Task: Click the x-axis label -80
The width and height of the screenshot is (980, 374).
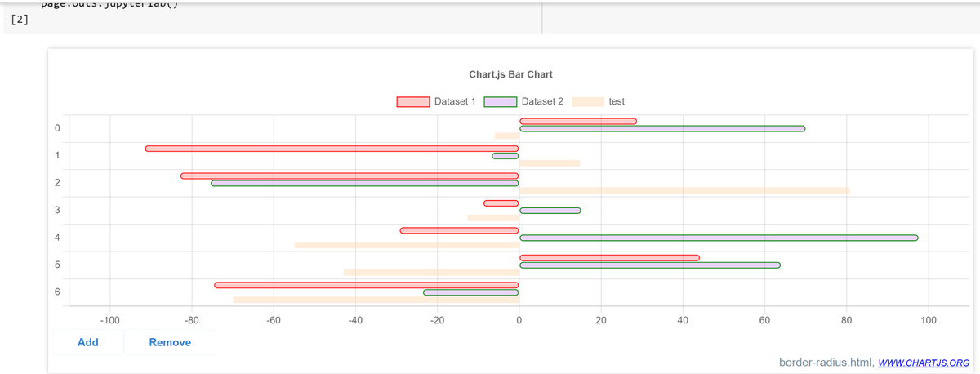Action: coord(192,320)
